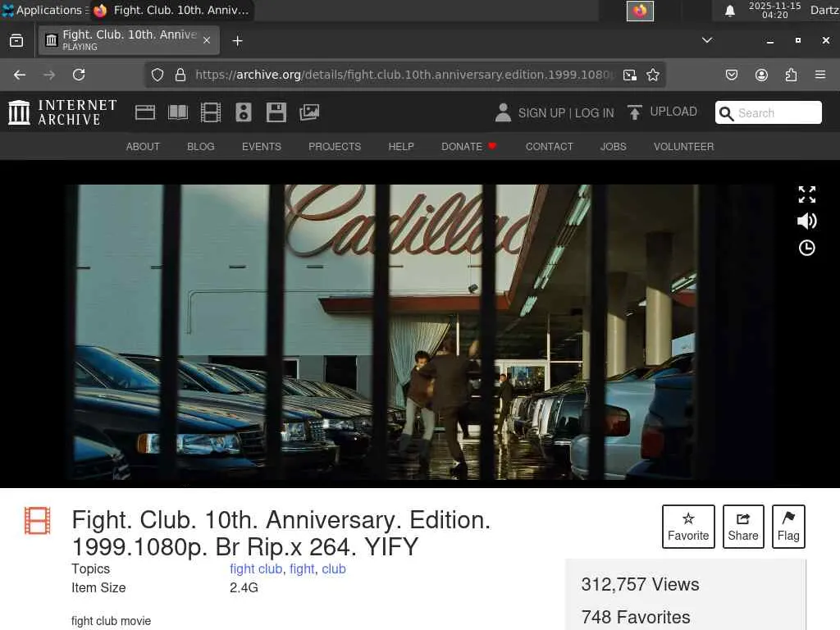Click the browser forward arrow
The width and height of the screenshot is (840, 630).
click(x=49, y=75)
